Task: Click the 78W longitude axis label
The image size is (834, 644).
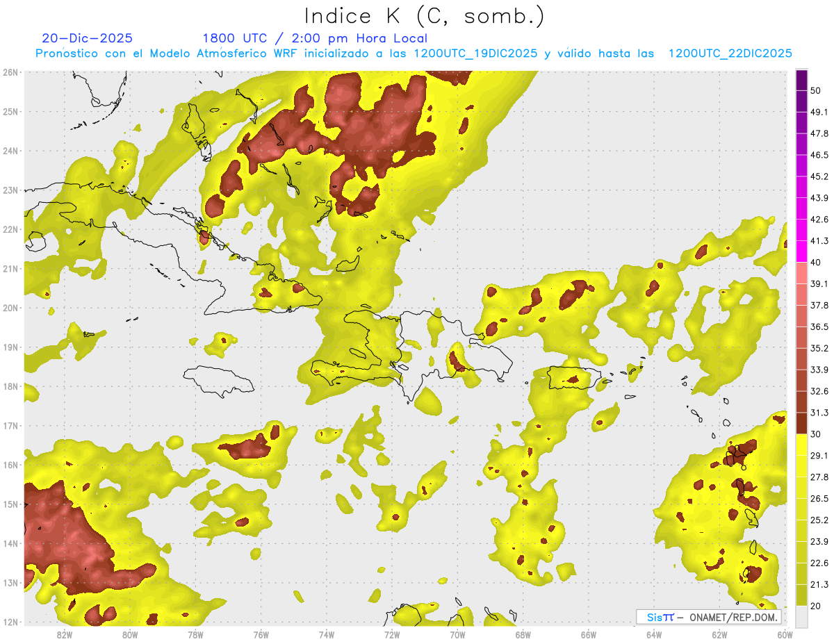Action: tap(195, 635)
